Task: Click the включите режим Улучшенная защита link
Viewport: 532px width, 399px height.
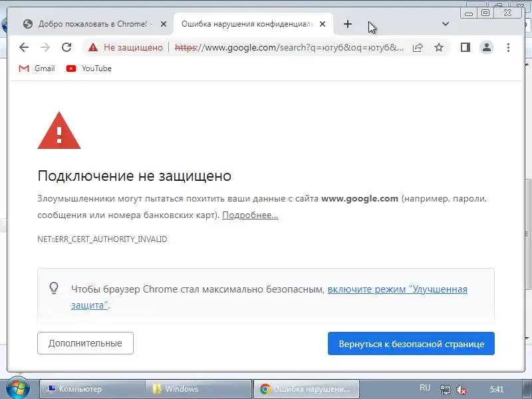Action: coord(269,297)
